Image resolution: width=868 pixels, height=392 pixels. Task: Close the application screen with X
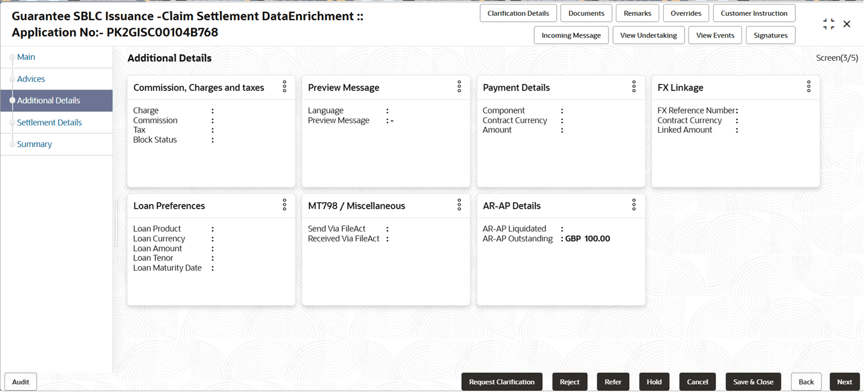pos(847,24)
